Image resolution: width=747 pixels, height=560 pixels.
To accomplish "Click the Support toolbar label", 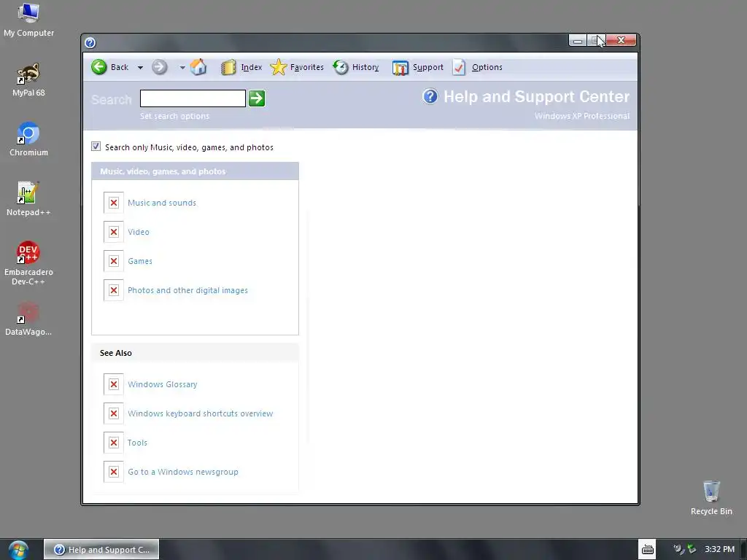I will (x=427, y=67).
